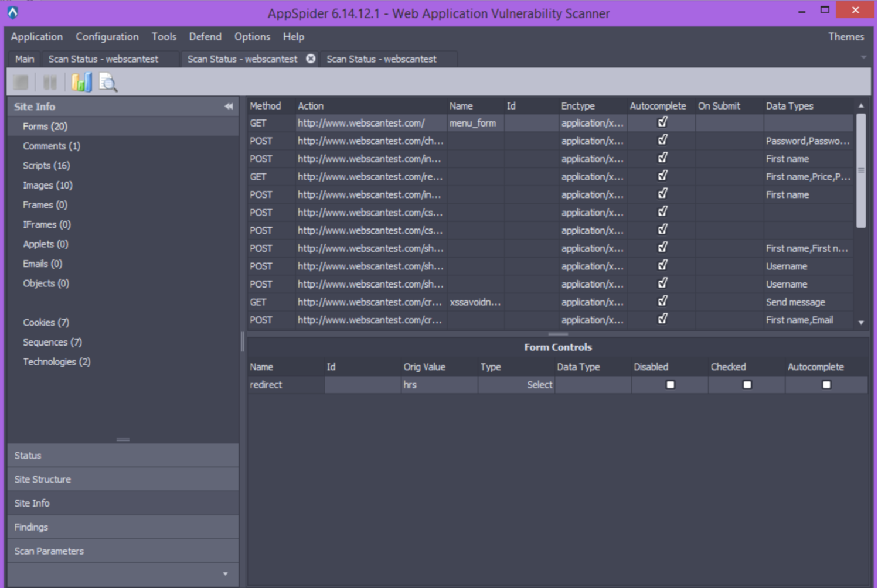Open the Tools menu
Screen dimensions: 878x588
164,36
